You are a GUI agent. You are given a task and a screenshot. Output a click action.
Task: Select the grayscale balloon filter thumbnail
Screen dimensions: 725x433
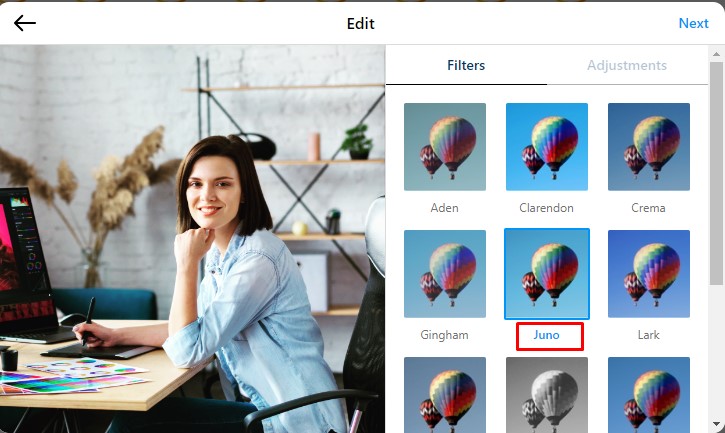pos(547,395)
